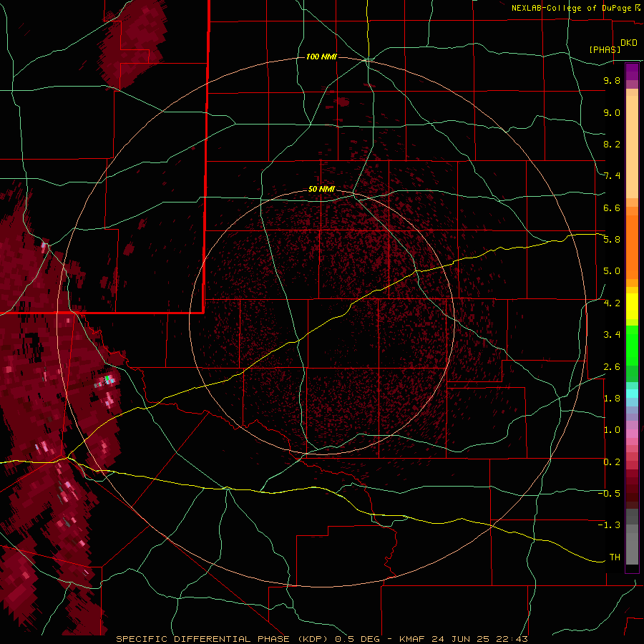The height and width of the screenshot is (644, 644).
Task: Pick the yellow segment of the color bar
Action: pos(632,306)
